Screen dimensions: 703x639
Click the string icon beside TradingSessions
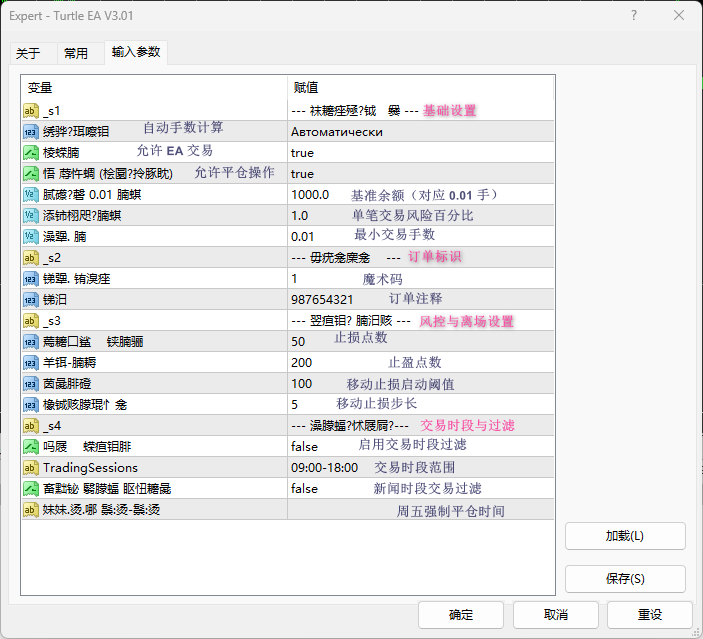[x=30, y=468]
